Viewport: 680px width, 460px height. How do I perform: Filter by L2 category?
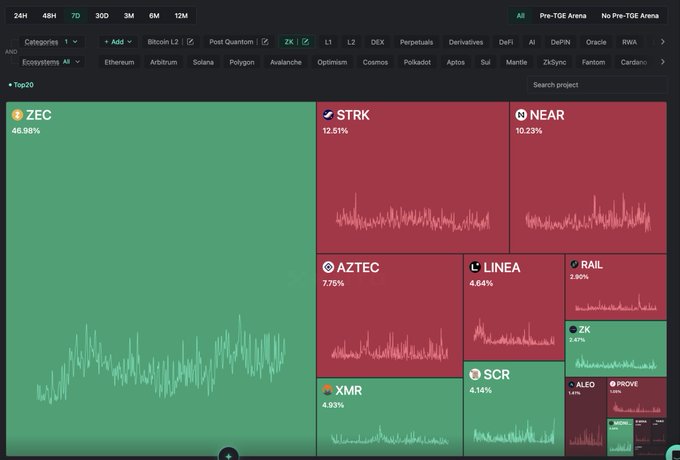tap(351, 42)
